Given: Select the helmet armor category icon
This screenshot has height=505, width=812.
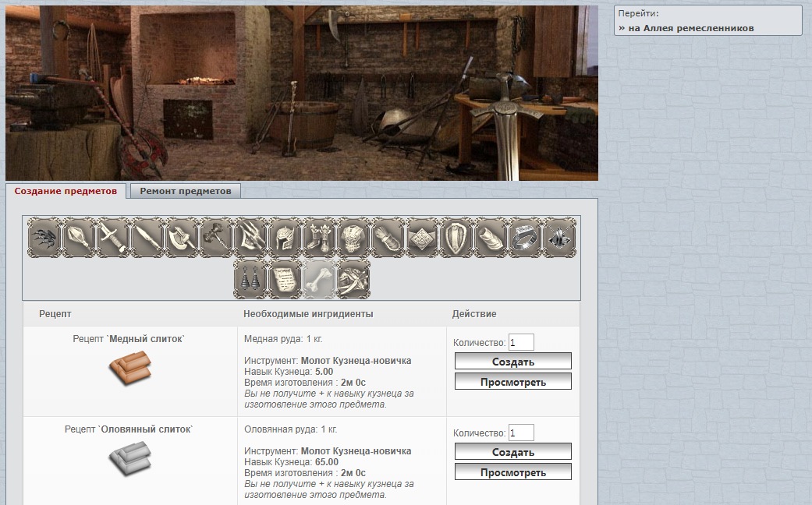Looking at the screenshot, I should [x=285, y=237].
